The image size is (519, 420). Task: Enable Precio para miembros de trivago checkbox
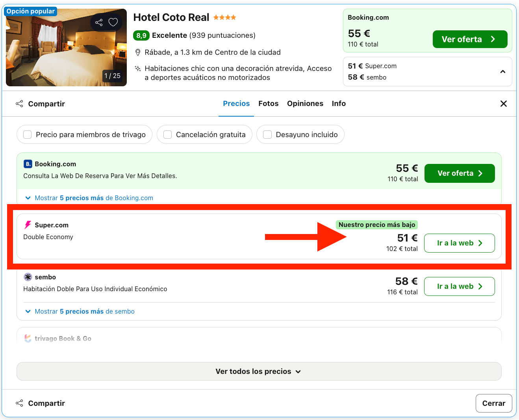click(28, 135)
